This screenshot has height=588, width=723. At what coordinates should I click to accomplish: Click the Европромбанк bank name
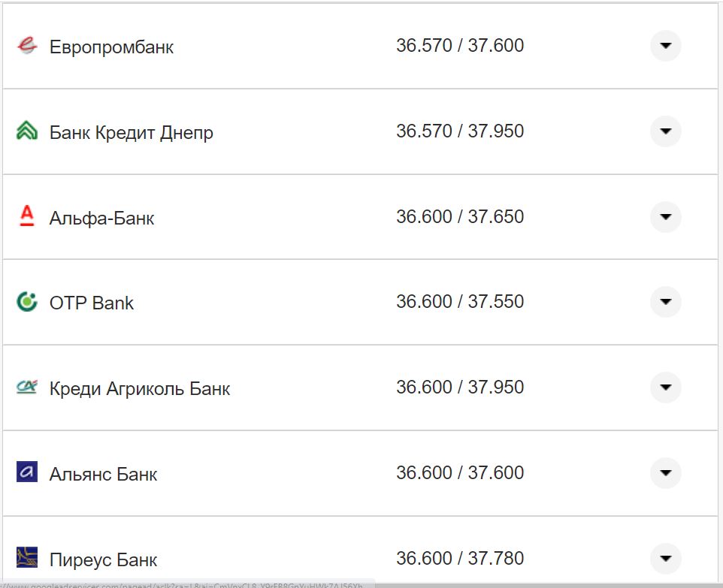click(111, 47)
